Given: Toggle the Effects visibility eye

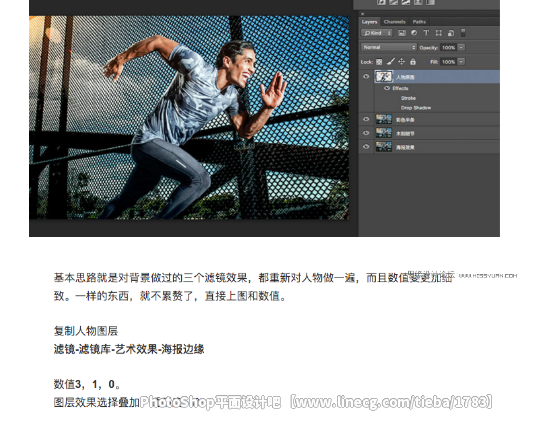Looking at the screenshot, I should 387,88.
